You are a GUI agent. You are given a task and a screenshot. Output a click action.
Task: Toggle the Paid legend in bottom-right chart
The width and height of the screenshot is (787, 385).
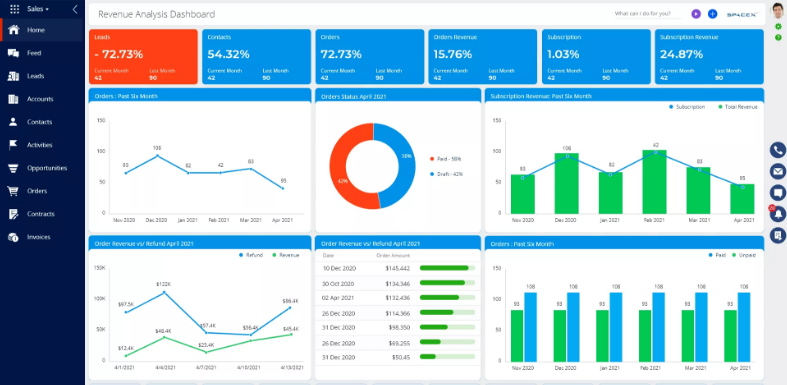[717, 255]
